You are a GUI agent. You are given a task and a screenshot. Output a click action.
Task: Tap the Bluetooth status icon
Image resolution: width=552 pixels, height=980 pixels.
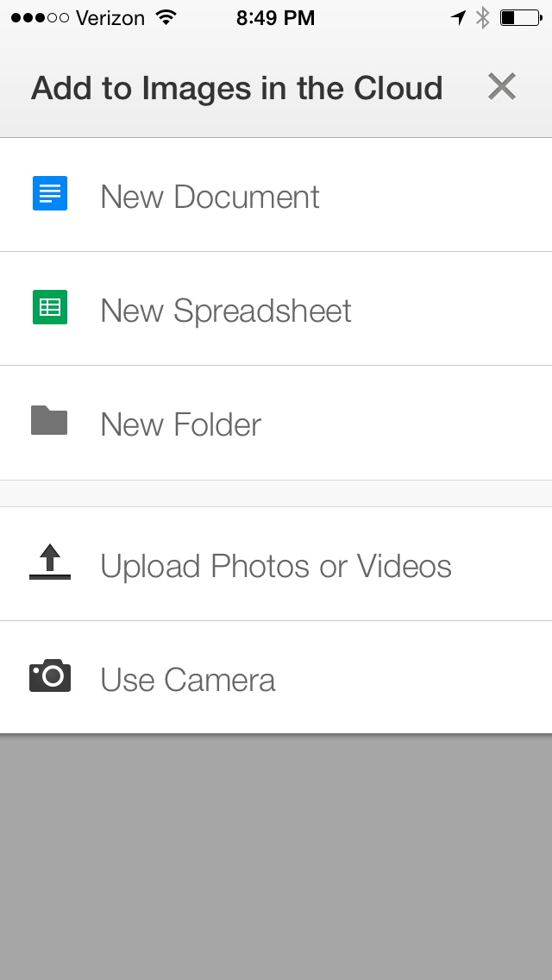[x=483, y=17]
